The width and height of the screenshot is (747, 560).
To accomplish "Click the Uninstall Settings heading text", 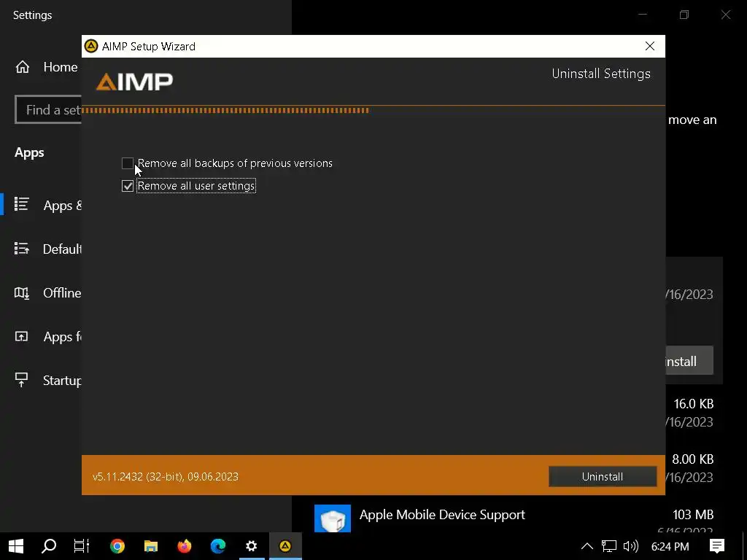I will tap(601, 74).
